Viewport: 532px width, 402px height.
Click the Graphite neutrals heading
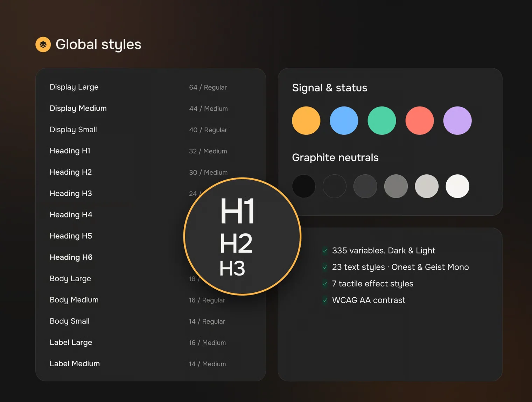(335, 158)
